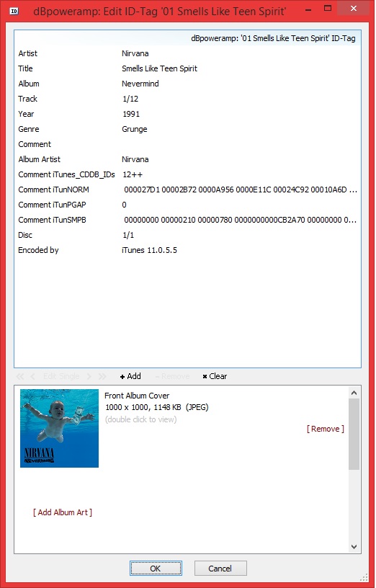Select the Album value Nevermind
The height and width of the screenshot is (588, 376).
140,84
